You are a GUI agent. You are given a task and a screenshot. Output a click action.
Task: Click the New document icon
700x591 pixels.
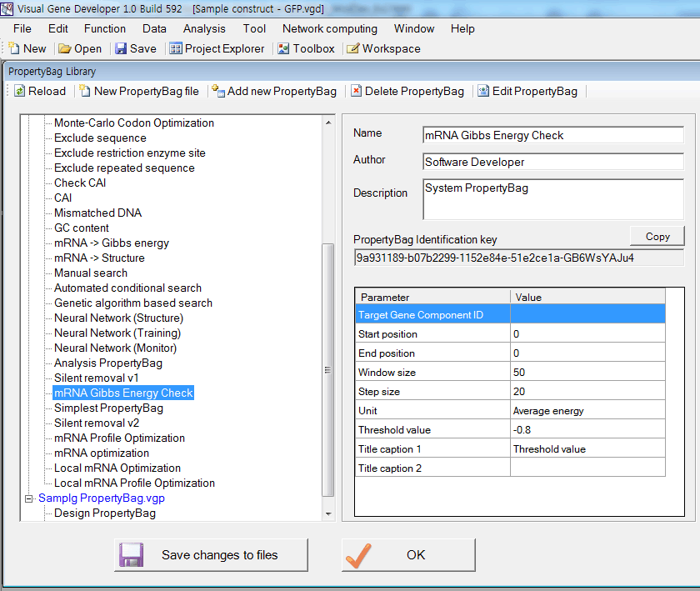14,48
